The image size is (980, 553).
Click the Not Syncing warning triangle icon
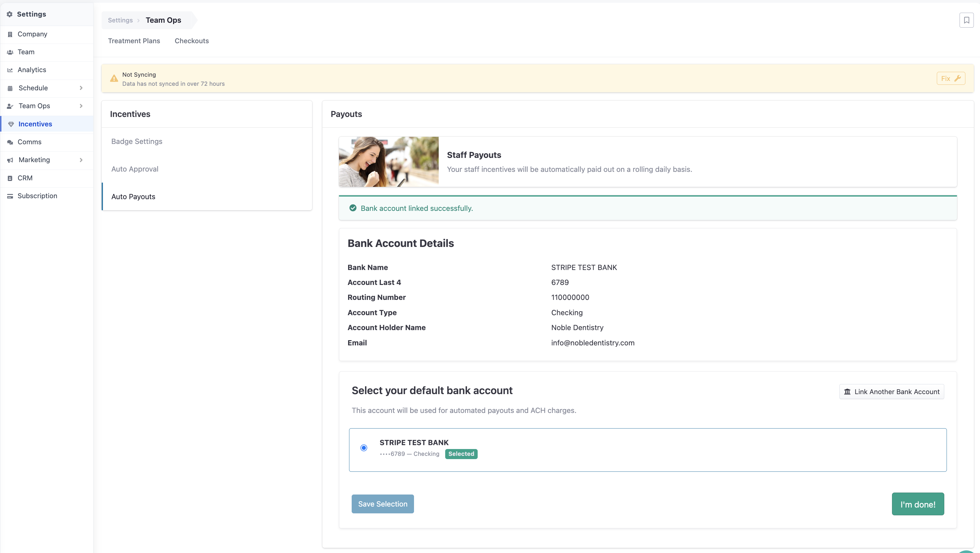coord(114,78)
